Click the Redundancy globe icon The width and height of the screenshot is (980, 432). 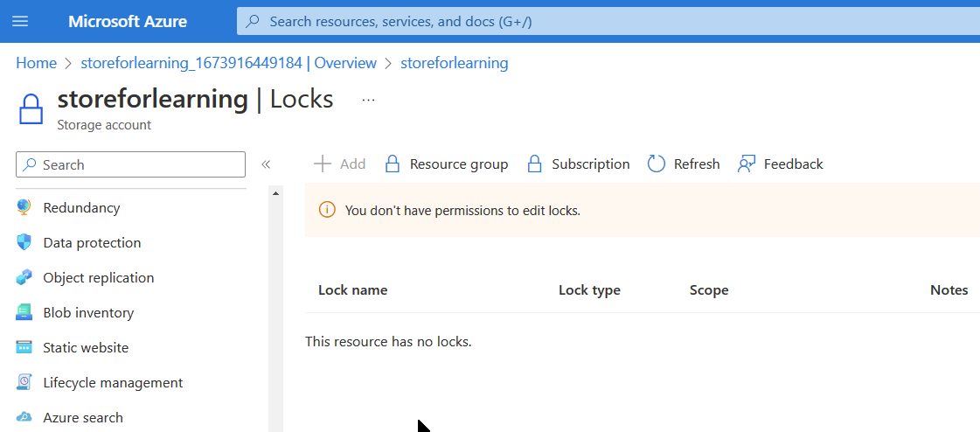[24, 207]
